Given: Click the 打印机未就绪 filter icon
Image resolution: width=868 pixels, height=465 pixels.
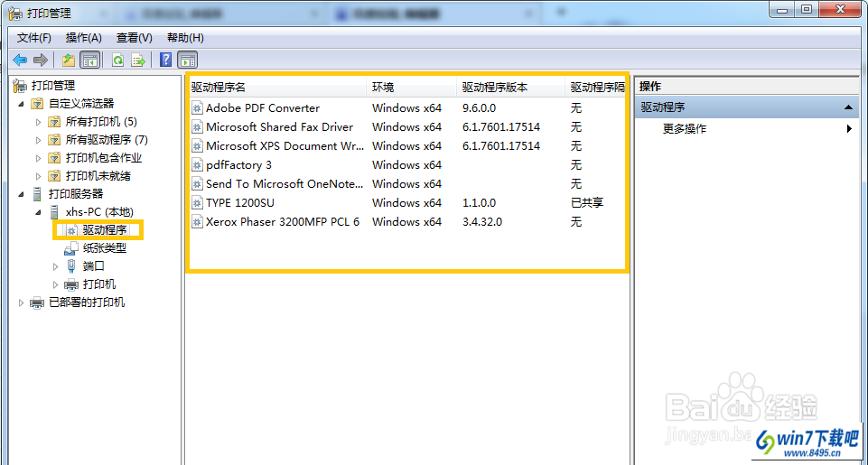Looking at the screenshot, I should (53, 177).
